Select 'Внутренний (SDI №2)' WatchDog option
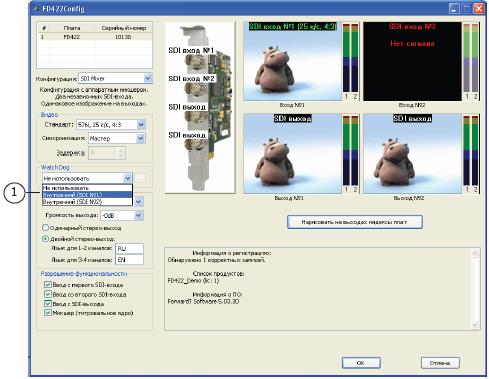This screenshot has height=379, width=489. point(87,202)
